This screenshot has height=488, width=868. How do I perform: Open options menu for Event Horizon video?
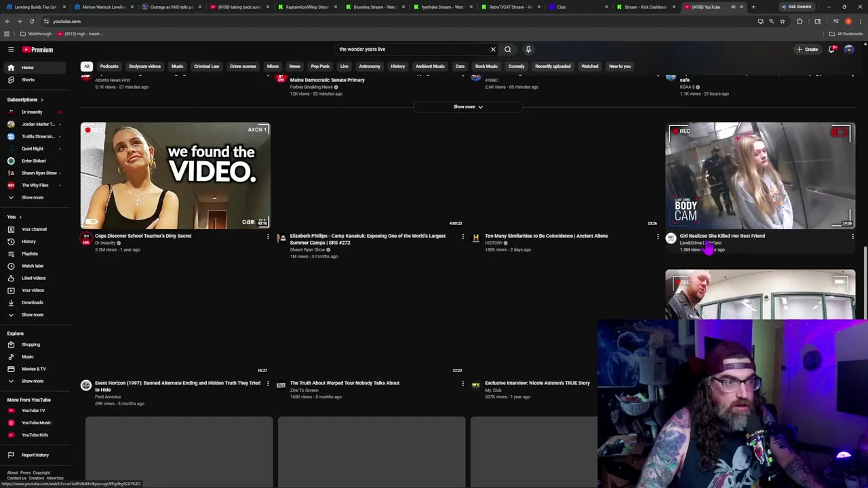[x=268, y=384]
